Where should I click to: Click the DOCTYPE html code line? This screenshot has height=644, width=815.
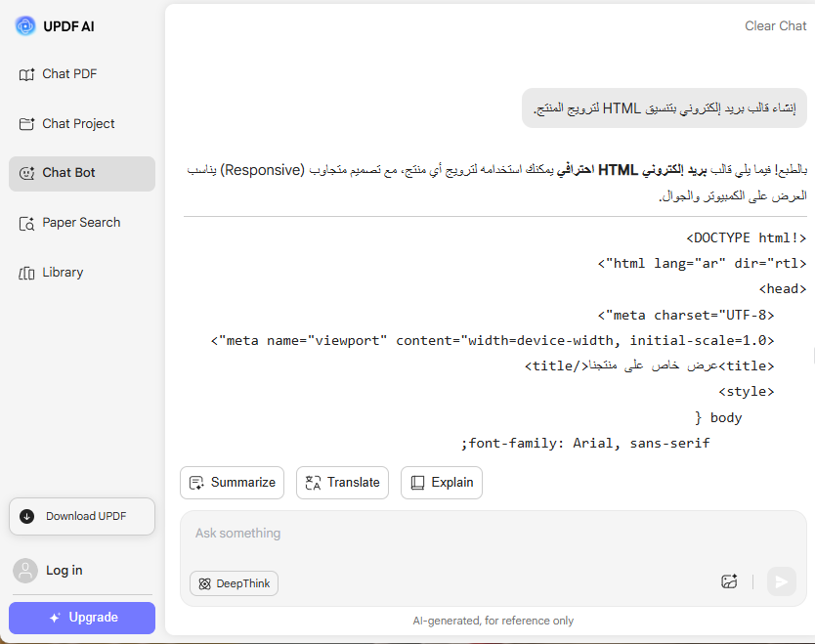click(746, 238)
